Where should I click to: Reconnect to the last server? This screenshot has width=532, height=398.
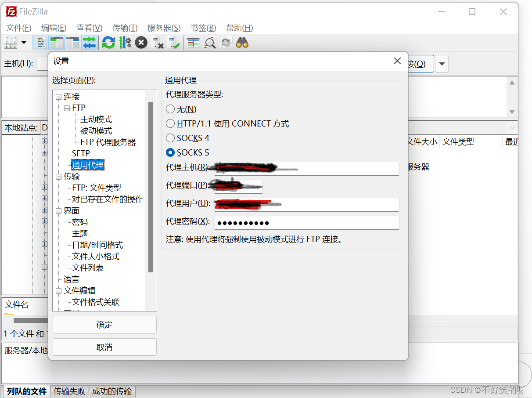point(174,43)
